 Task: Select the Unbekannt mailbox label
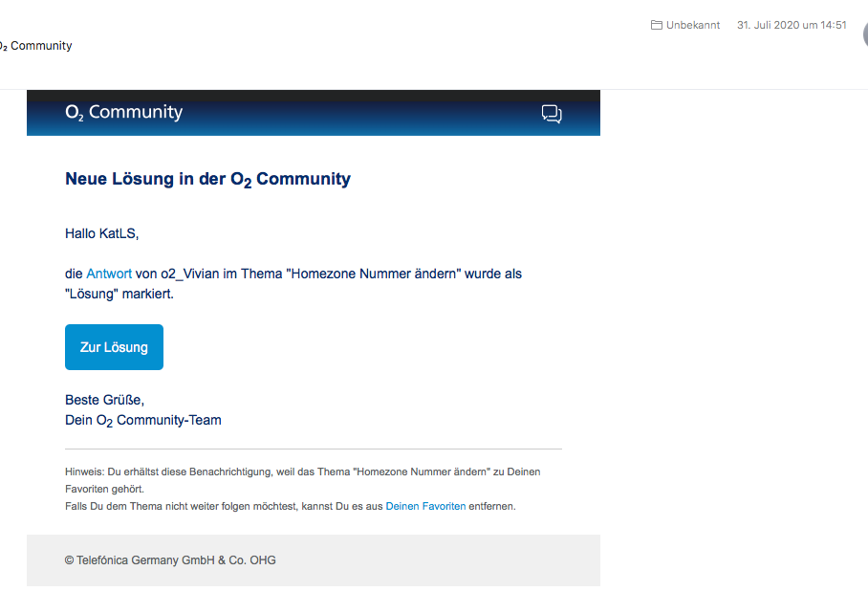pos(693,25)
